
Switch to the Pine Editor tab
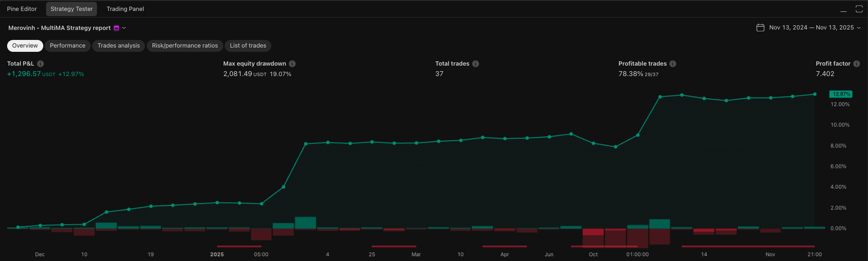22,9
